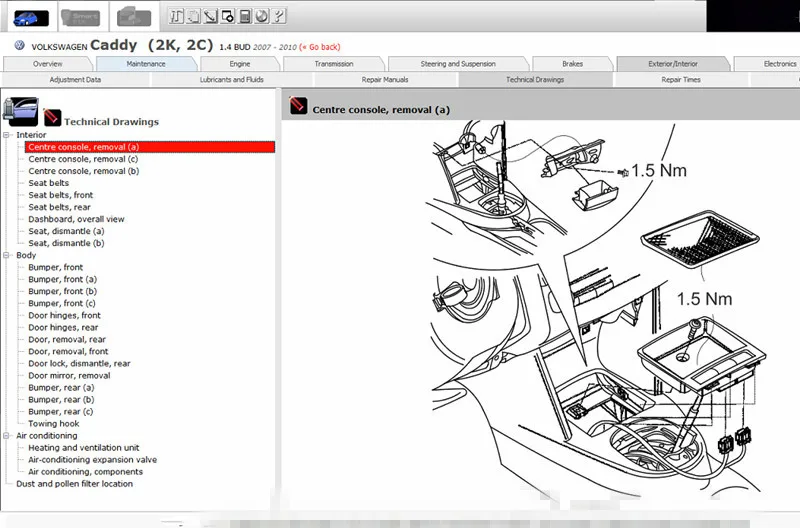The width and height of the screenshot is (800, 528).
Task: Click the first small toolbar icon
Action: point(177,16)
